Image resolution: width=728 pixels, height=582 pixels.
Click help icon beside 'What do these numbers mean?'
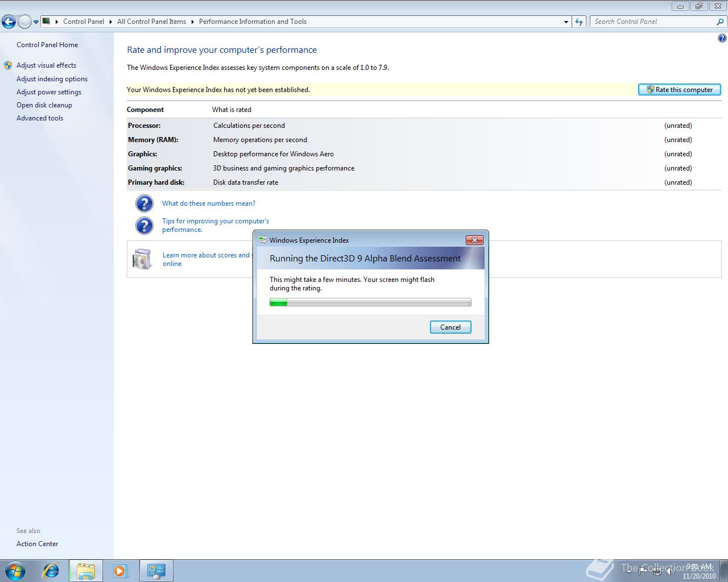click(144, 203)
